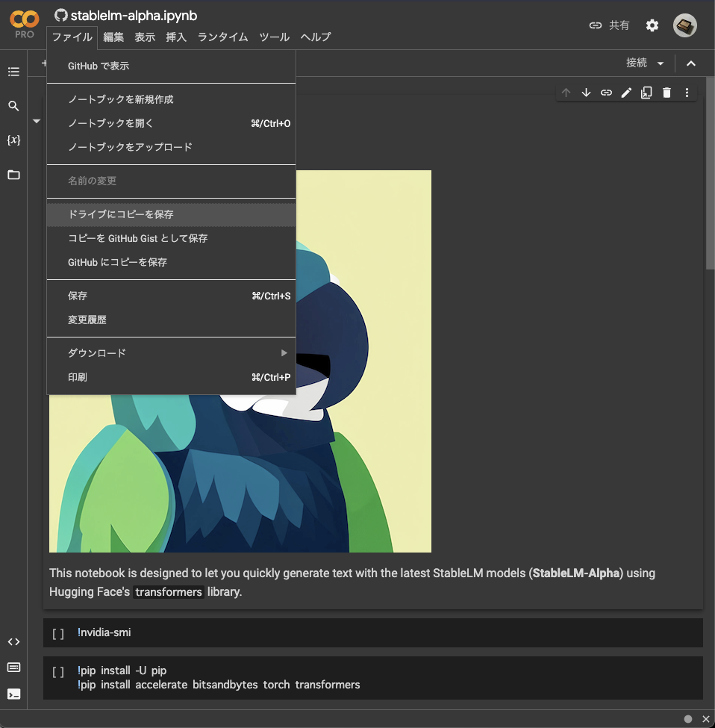Open the connect options dropdown arrow
The width and height of the screenshot is (715, 728).
(661, 63)
